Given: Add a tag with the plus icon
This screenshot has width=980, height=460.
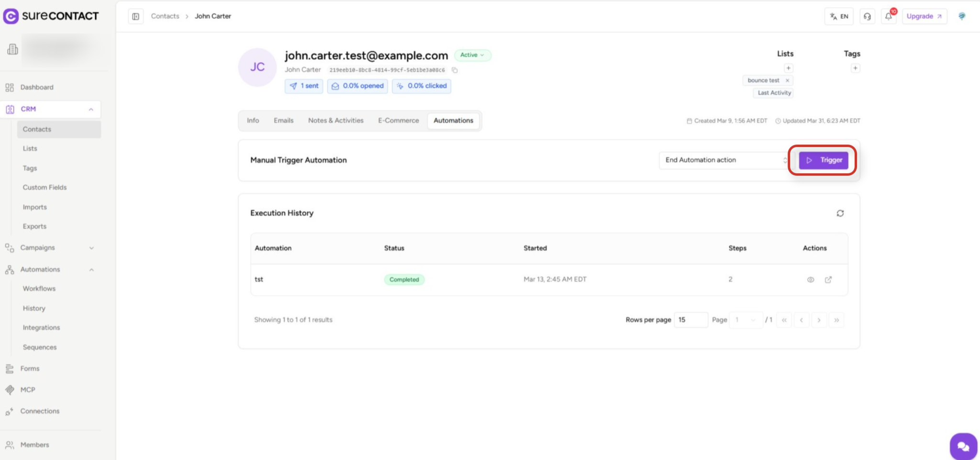Looking at the screenshot, I should click(x=855, y=68).
